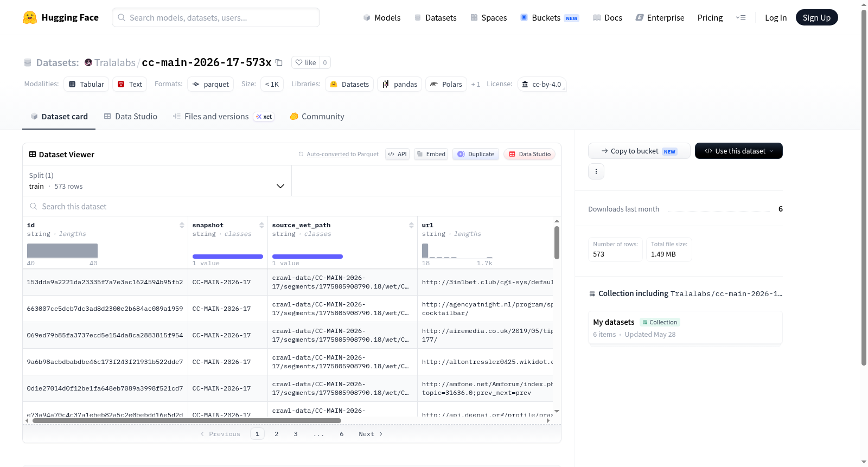This screenshot has height=467, width=868.
Task: Open Models in the top navigation
Action: (382, 17)
